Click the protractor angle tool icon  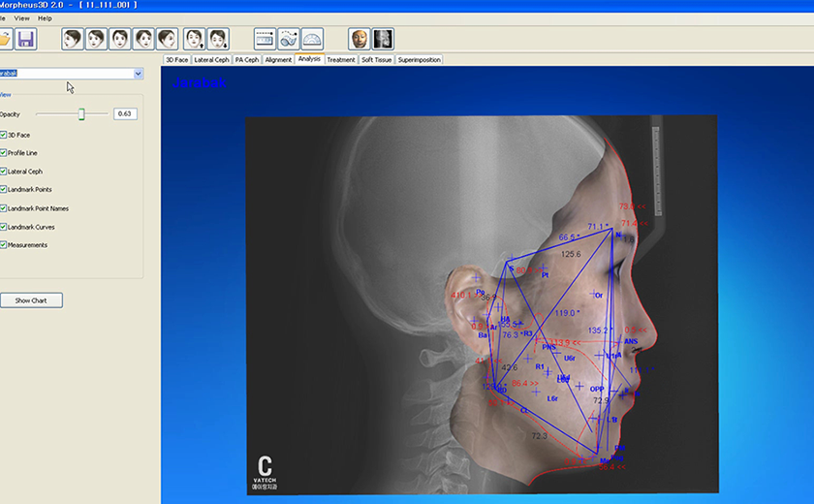click(312, 39)
